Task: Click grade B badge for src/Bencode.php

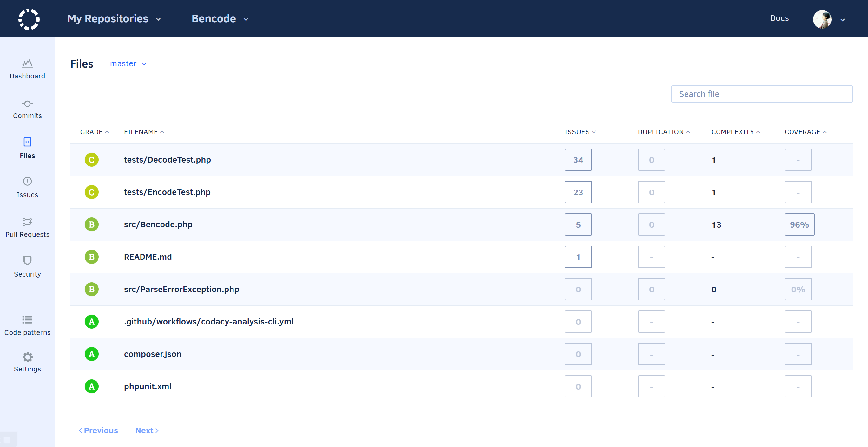Action: tap(92, 224)
